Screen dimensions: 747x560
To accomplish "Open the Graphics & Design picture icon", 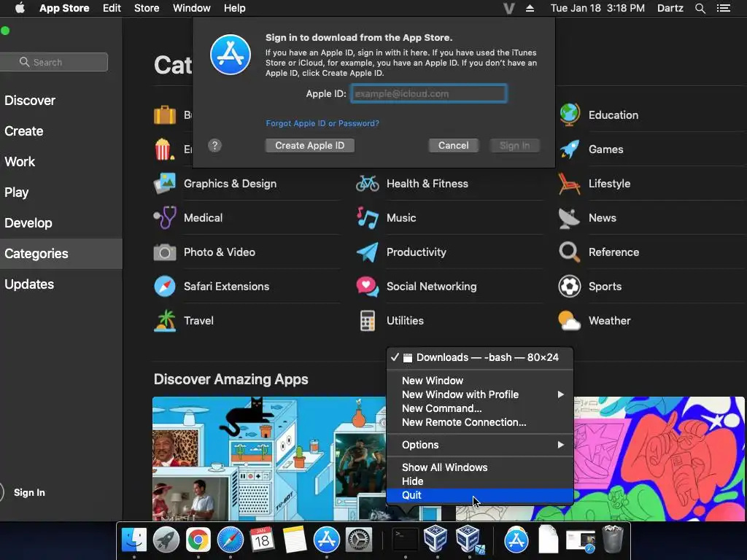I will coord(165,183).
